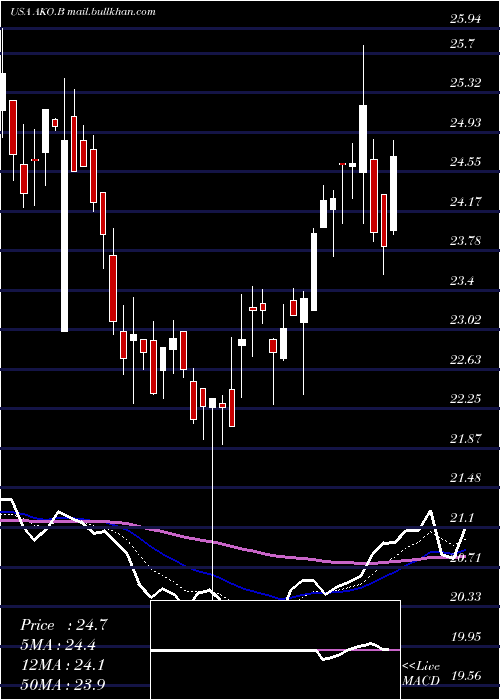The height and width of the screenshot is (700, 500).
Task: Click the 25.94 price axis label
Action: click(x=466, y=19)
